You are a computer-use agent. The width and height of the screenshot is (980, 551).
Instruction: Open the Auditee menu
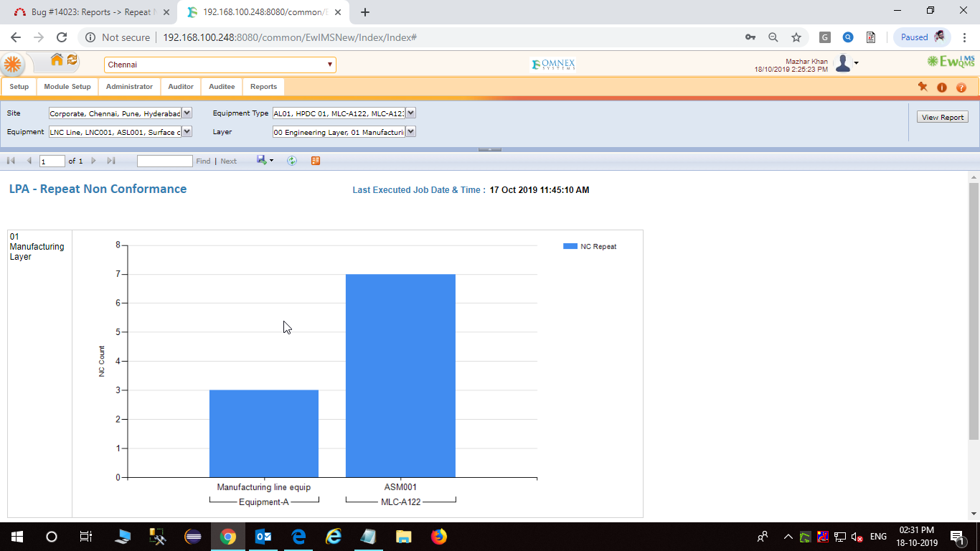(222, 87)
